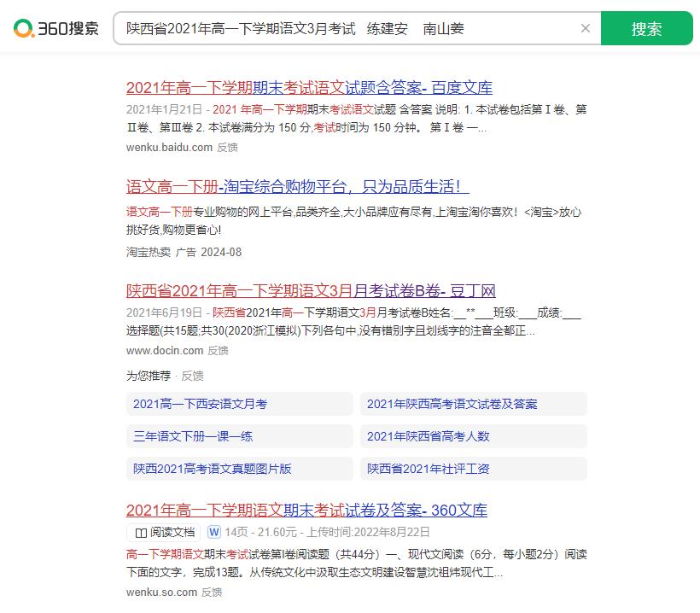The height and width of the screenshot is (613, 700).
Task: Click the wenku.baidu.com source URL
Action: [169, 148]
